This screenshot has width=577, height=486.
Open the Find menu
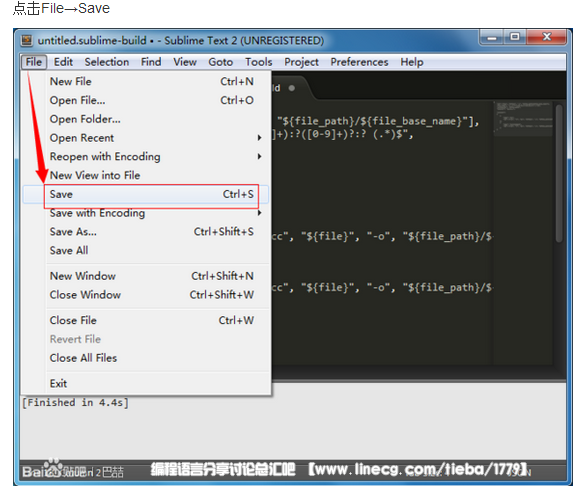click(151, 62)
